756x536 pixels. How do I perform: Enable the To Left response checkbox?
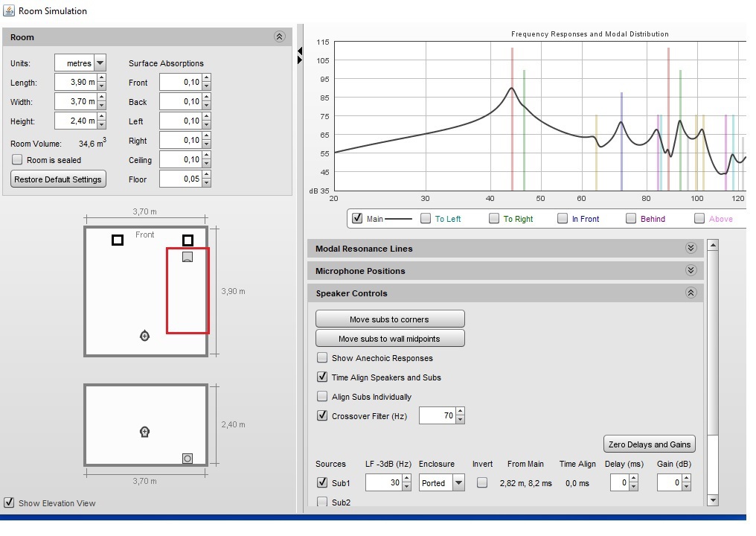426,219
